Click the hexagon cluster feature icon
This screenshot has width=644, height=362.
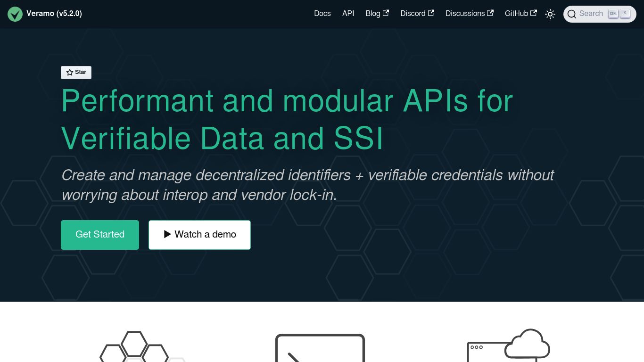click(x=141, y=346)
